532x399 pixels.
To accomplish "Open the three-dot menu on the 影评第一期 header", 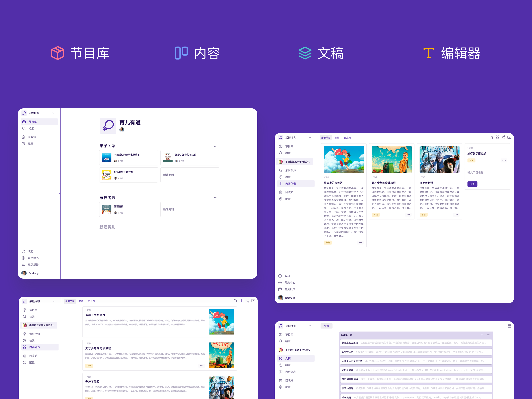I will [488, 335].
